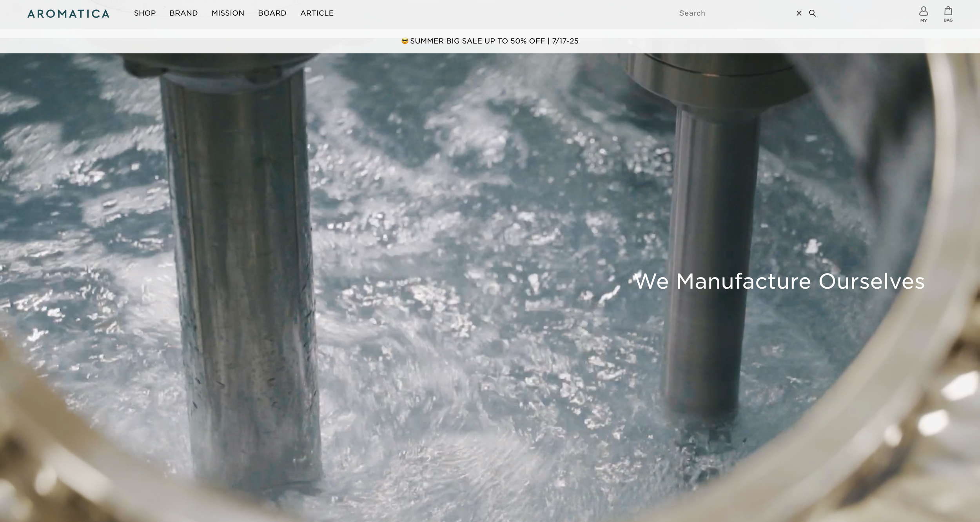Clear the search with the X icon
The height and width of the screenshot is (522, 980).
tap(799, 13)
